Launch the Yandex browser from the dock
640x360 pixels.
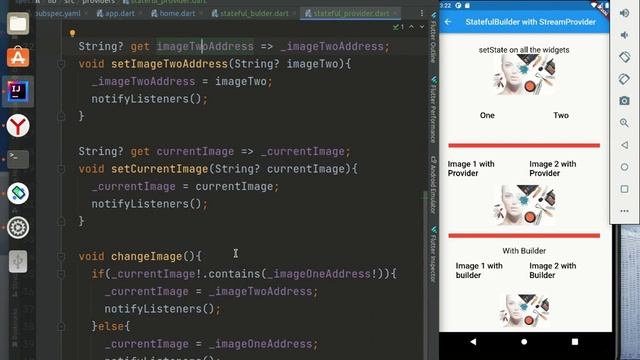click(18, 125)
